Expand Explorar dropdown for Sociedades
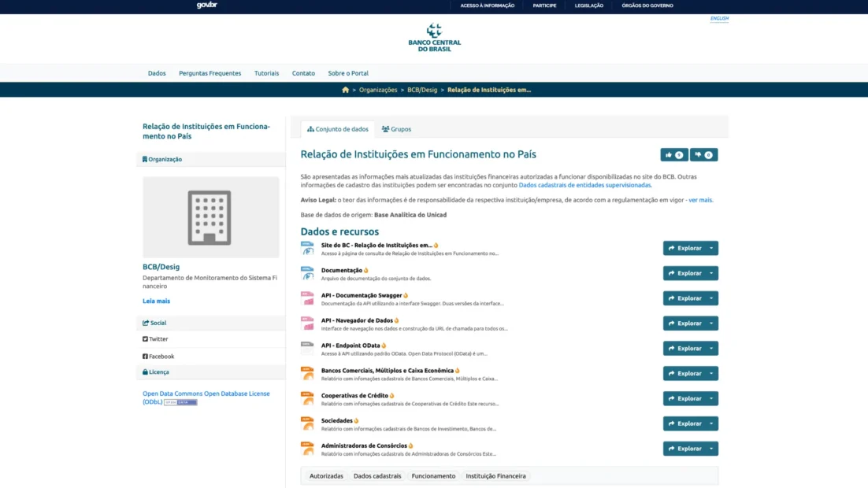This screenshot has height=488, width=868. coord(712,423)
